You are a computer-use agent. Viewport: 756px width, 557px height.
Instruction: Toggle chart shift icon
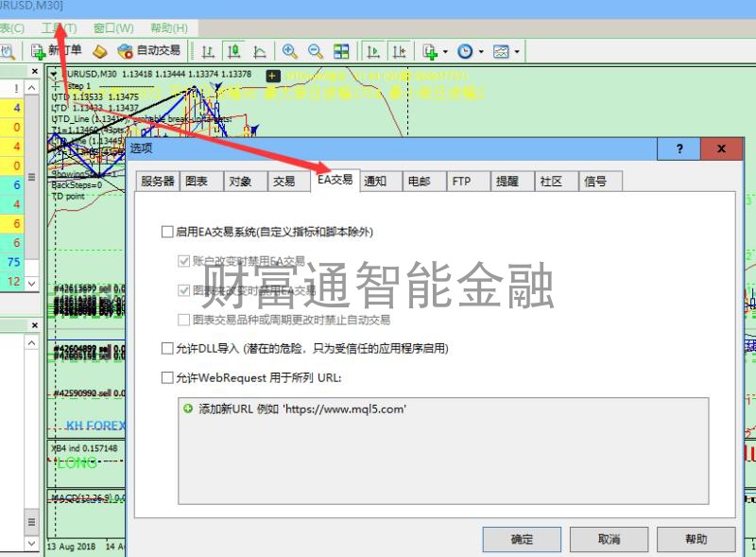coord(399,51)
